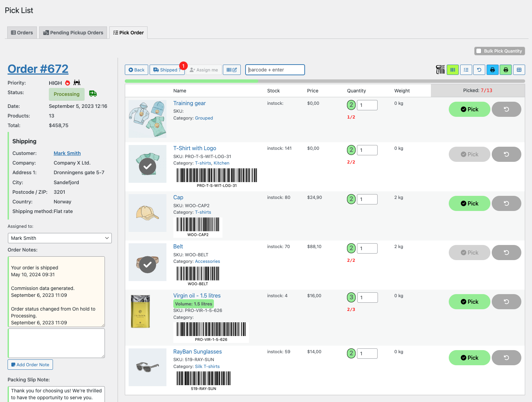Click the green printer icon

pyautogui.click(x=506, y=69)
